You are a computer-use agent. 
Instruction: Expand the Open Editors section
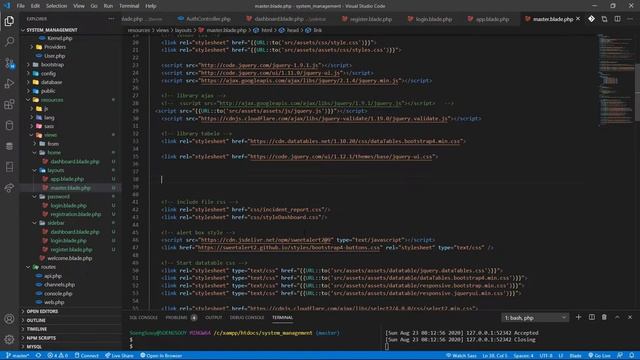[x=42, y=311]
